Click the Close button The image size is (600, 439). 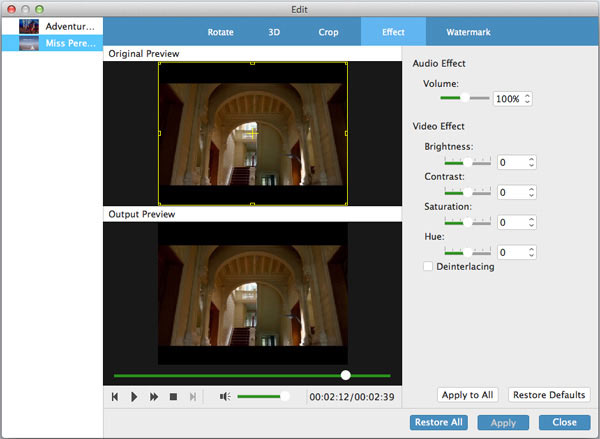click(564, 422)
